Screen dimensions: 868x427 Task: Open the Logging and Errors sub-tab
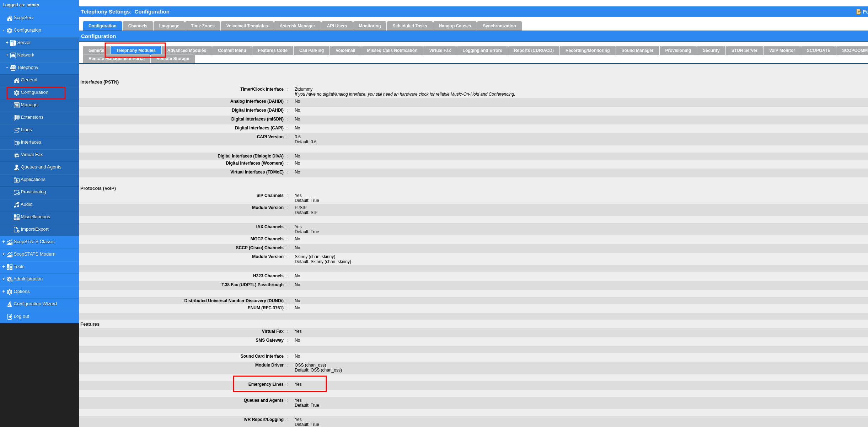coord(482,50)
